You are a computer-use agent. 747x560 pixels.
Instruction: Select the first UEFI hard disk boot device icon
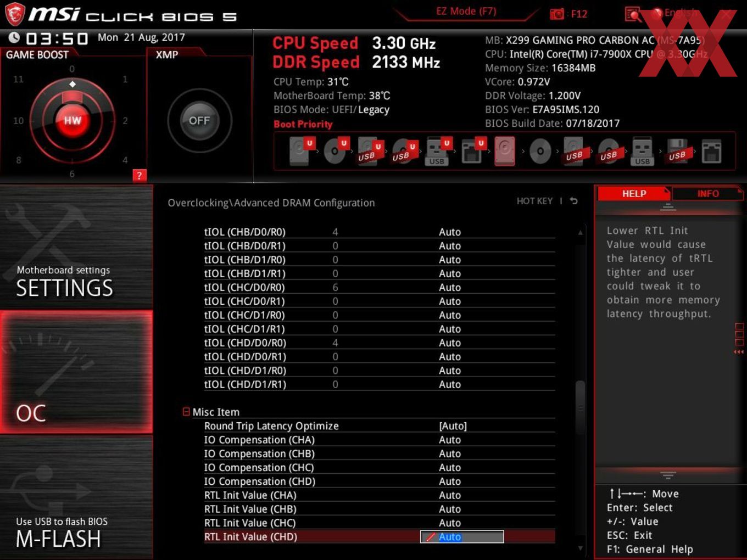click(x=300, y=151)
